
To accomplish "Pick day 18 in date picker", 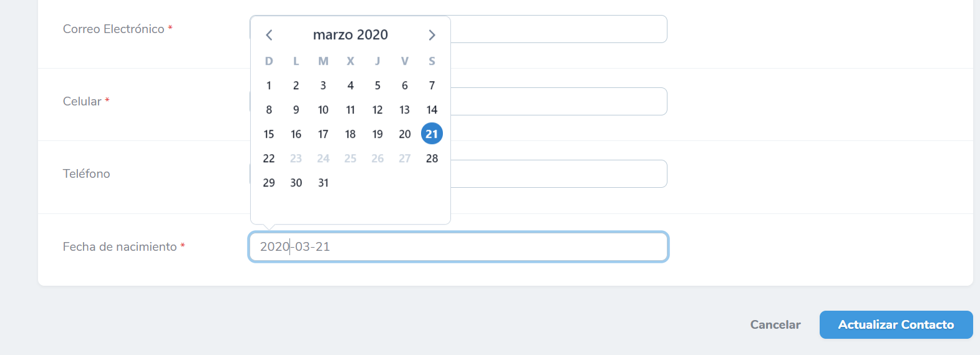I will coord(351,134).
